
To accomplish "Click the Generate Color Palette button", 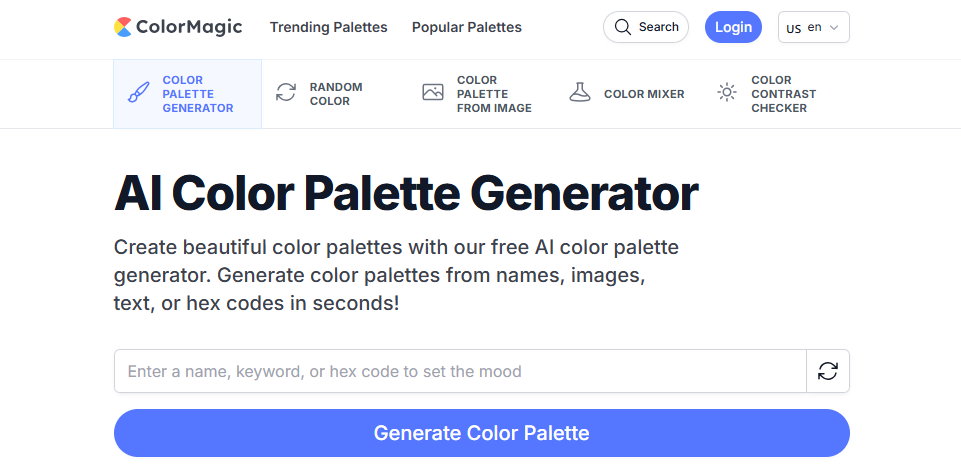I will coord(481,433).
